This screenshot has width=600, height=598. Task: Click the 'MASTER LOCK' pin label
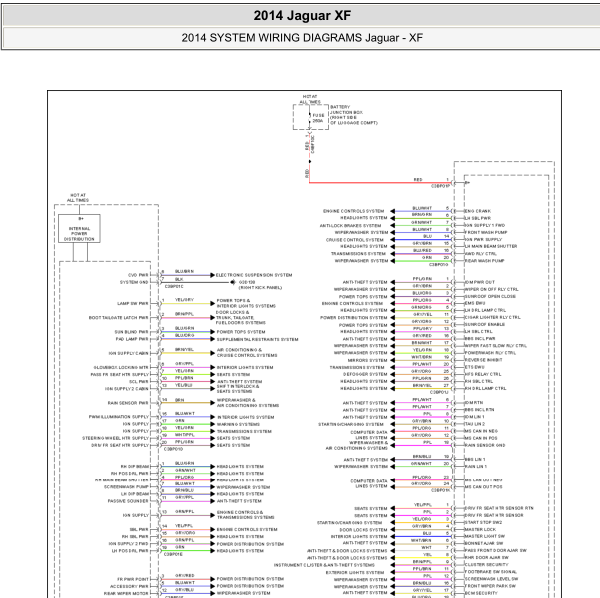[480, 530]
